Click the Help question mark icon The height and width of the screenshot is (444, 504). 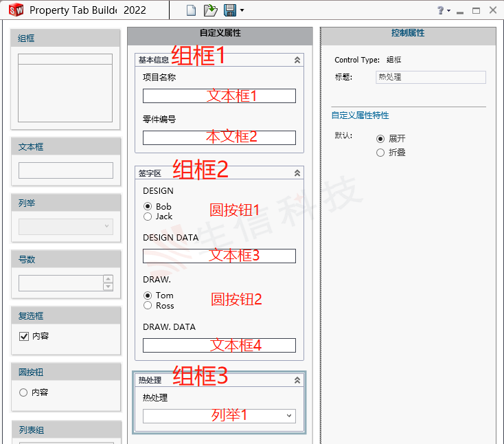[x=440, y=11]
